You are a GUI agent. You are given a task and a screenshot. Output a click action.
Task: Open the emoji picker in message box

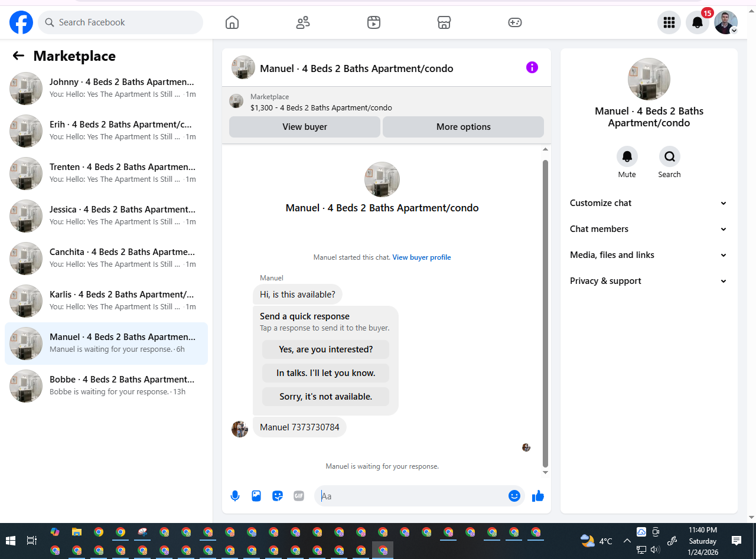coord(514,496)
